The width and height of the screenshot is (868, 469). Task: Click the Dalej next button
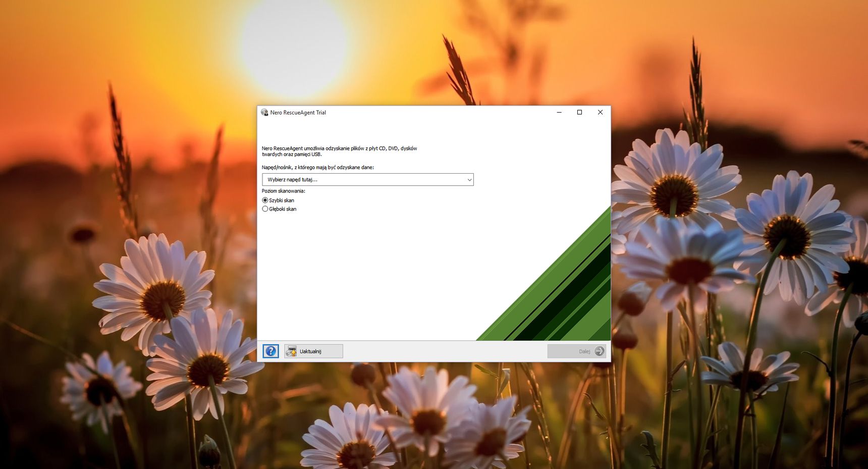(x=577, y=351)
